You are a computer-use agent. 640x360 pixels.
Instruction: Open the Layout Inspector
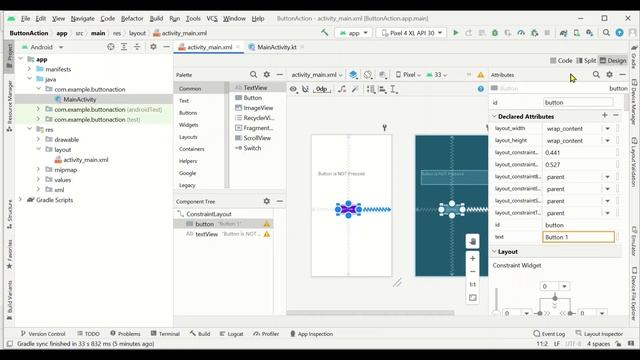pos(599,333)
